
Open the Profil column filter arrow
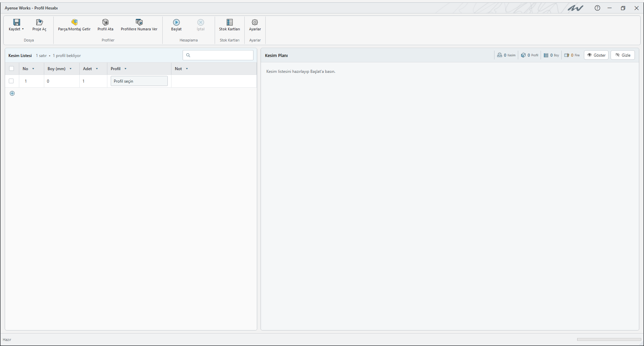click(126, 69)
